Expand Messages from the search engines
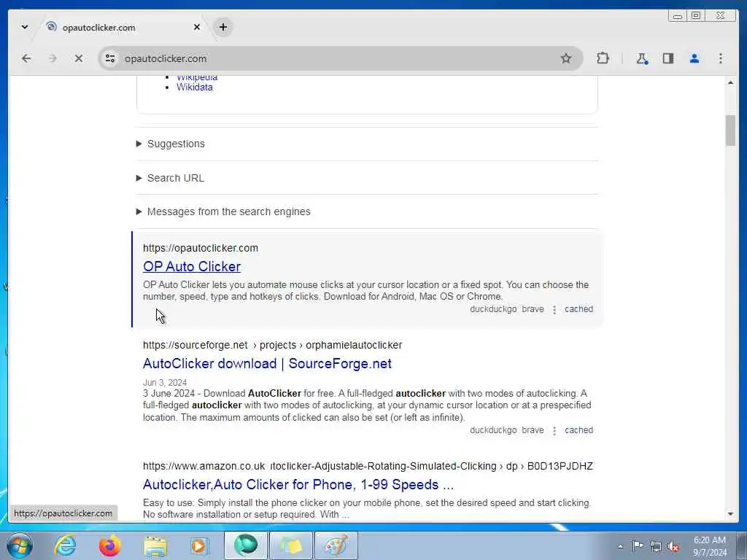 pos(223,211)
